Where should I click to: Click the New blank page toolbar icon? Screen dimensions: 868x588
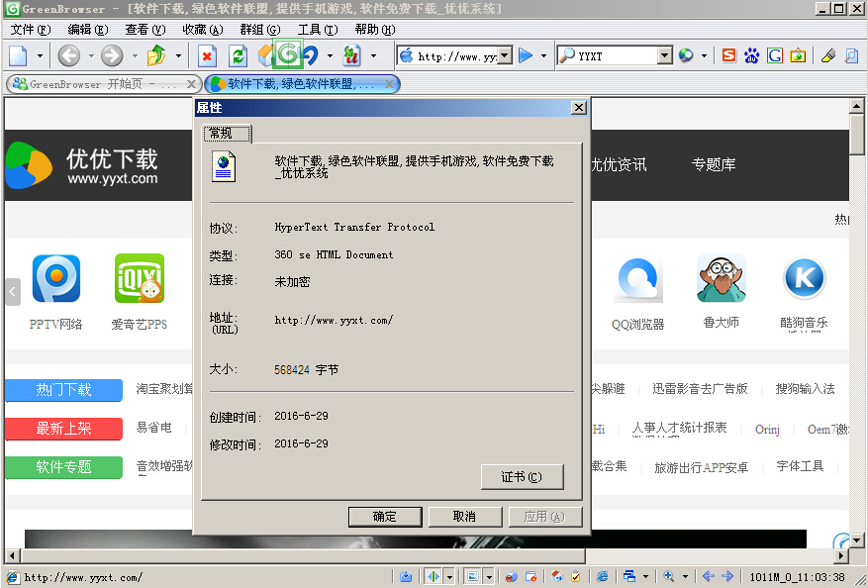(x=18, y=55)
